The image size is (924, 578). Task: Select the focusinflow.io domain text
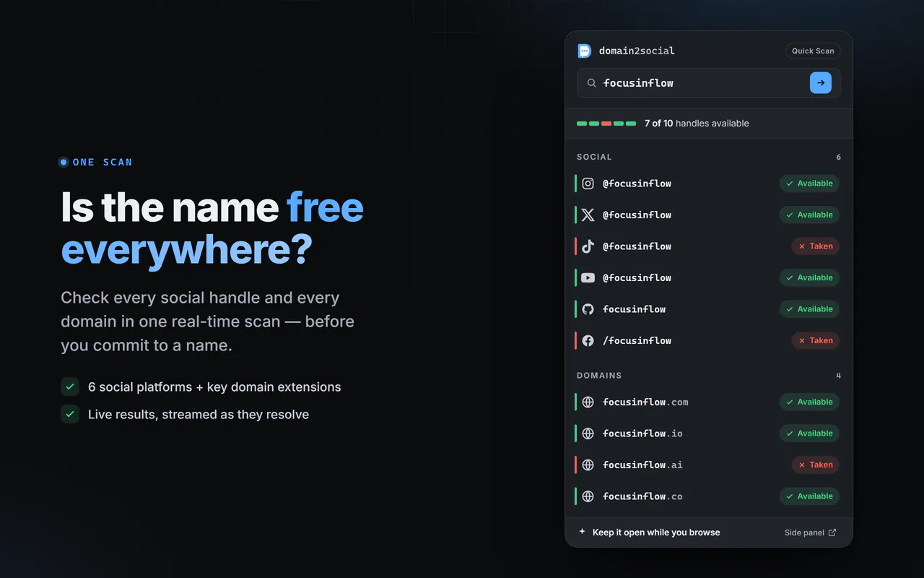point(642,433)
